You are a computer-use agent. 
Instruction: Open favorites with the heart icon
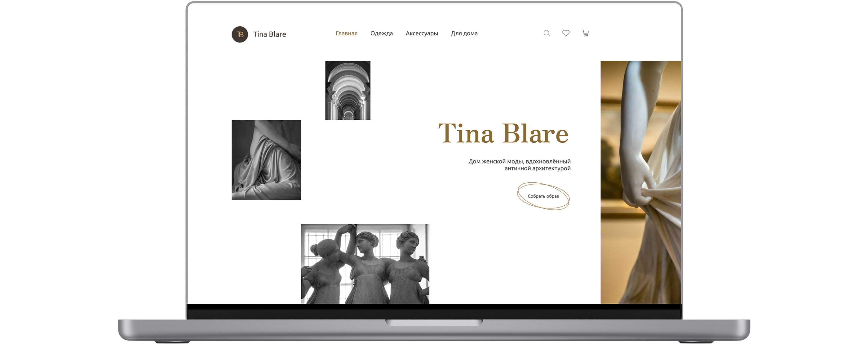(x=566, y=33)
